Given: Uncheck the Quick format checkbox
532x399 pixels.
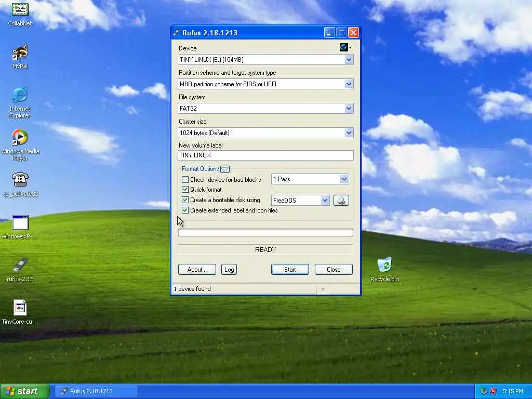Looking at the screenshot, I should [x=185, y=189].
